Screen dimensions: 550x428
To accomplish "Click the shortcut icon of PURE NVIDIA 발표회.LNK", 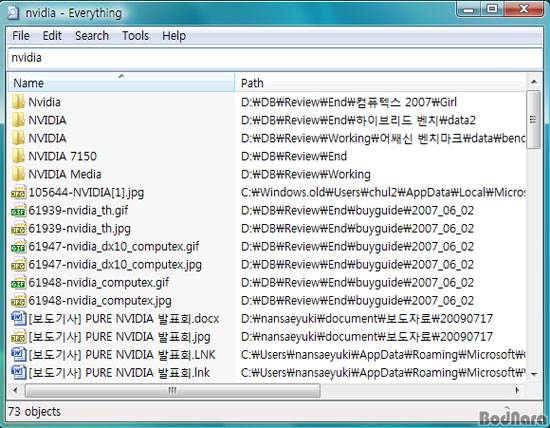I will click(x=18, y=355).
